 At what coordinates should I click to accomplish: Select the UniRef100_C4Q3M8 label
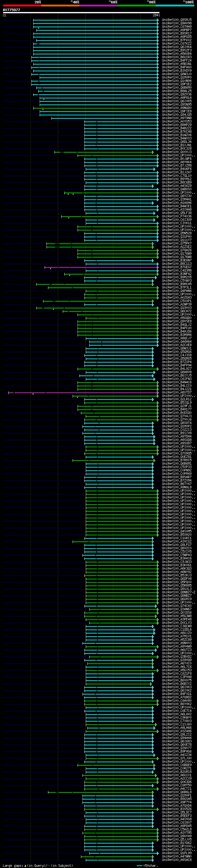177,271
